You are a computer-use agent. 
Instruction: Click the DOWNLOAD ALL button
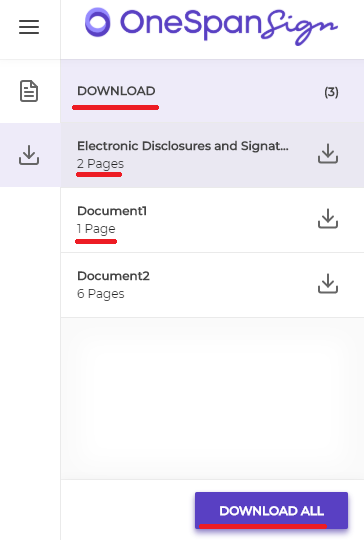point(271,510)
